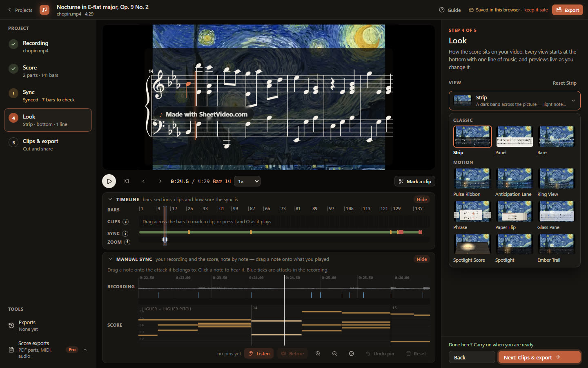Screen dimensions: 588x368
Task: Open the Score step
Action: click(48, 71)
